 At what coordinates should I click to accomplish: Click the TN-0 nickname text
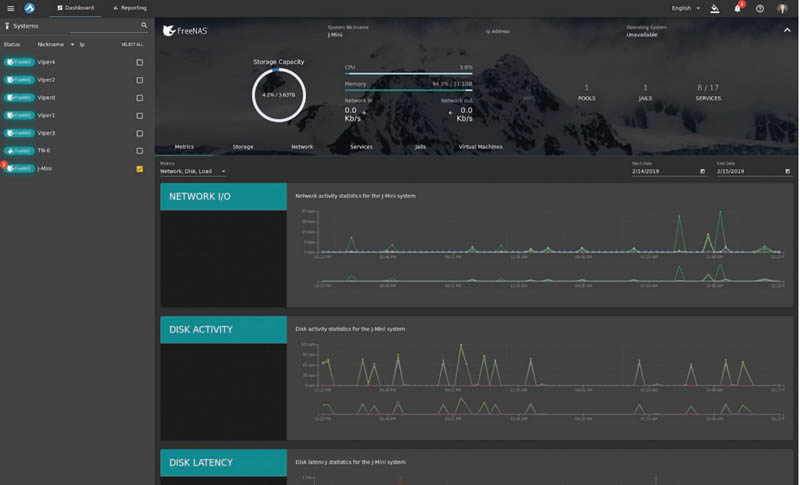pyautogui.click(x=43, y=150)
